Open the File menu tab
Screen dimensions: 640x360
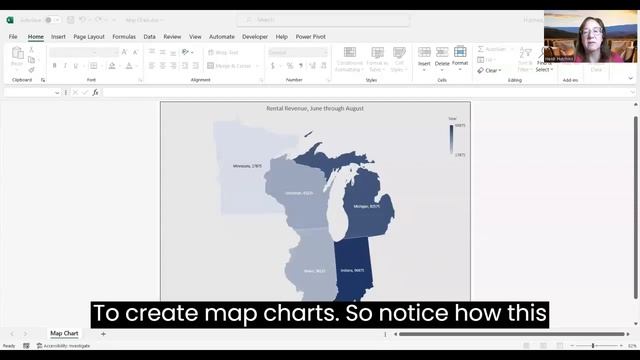coord(13,37)
